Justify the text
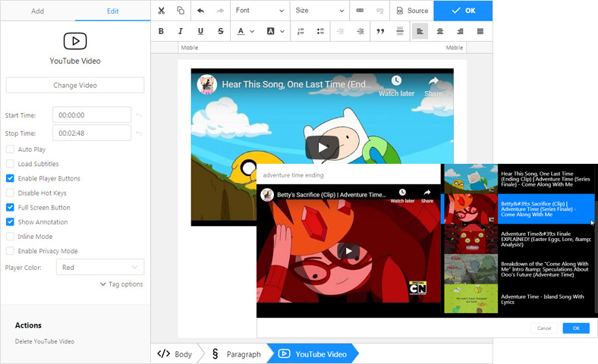Image resolution: width=598 pixels, height=364 pixels. [x=480, y=31]
